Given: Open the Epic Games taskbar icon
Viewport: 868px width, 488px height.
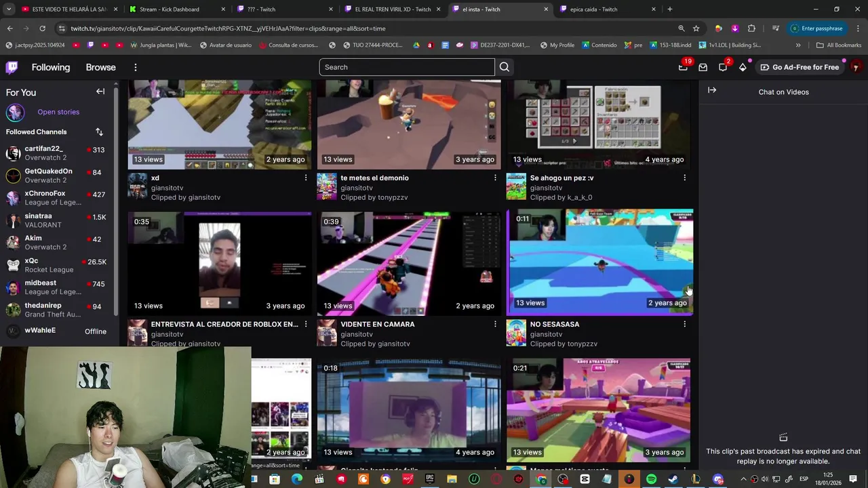Looking at the screenshot, I should [430, 479].
